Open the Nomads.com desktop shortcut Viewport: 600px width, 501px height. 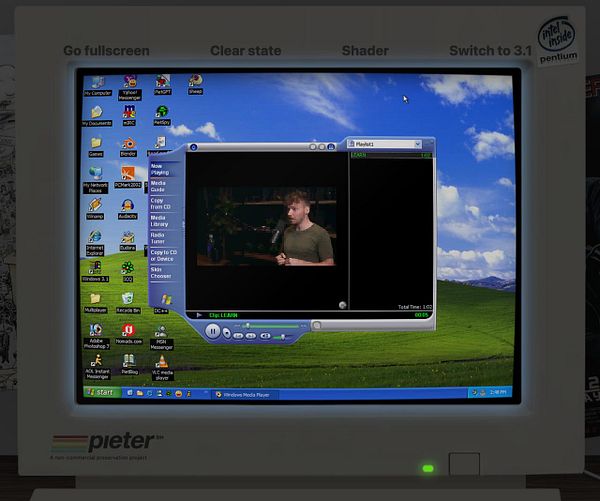point(129,334)
